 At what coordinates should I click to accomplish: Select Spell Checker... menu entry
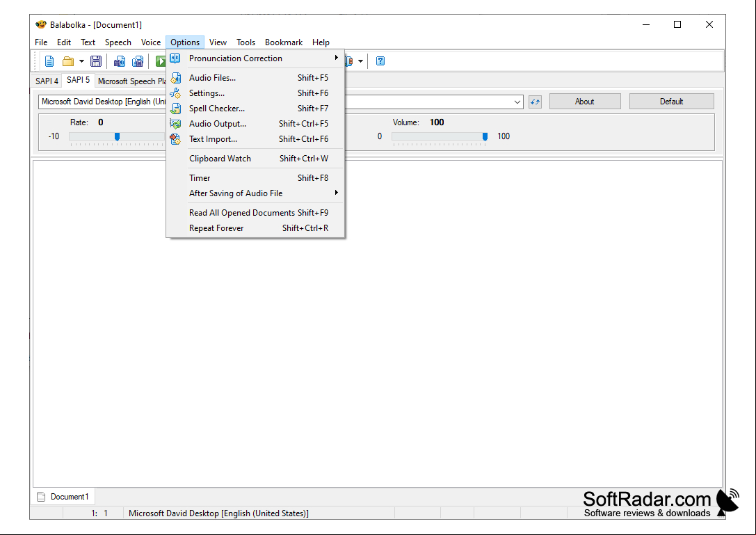pos(255,109)
